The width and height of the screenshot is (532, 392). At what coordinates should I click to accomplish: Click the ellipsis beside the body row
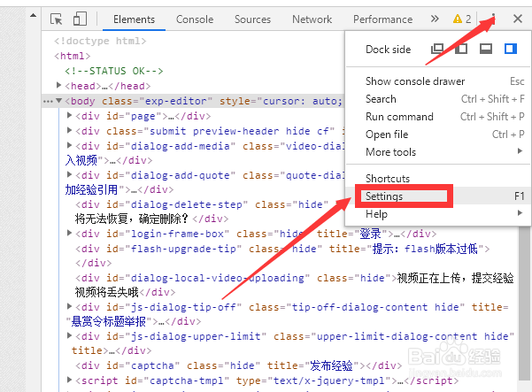[48, 102]
